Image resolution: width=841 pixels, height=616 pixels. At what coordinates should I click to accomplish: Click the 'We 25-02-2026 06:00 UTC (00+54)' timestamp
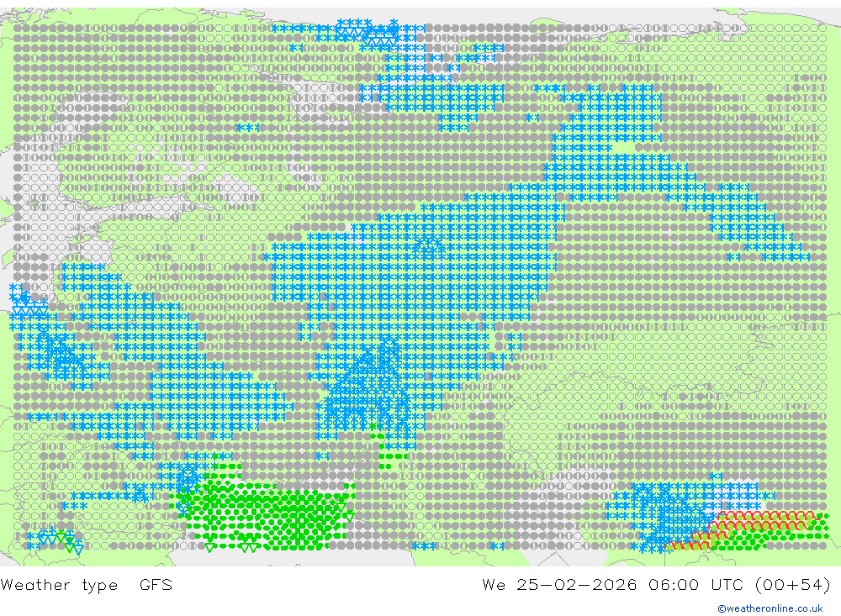click(x=656, y=584)
